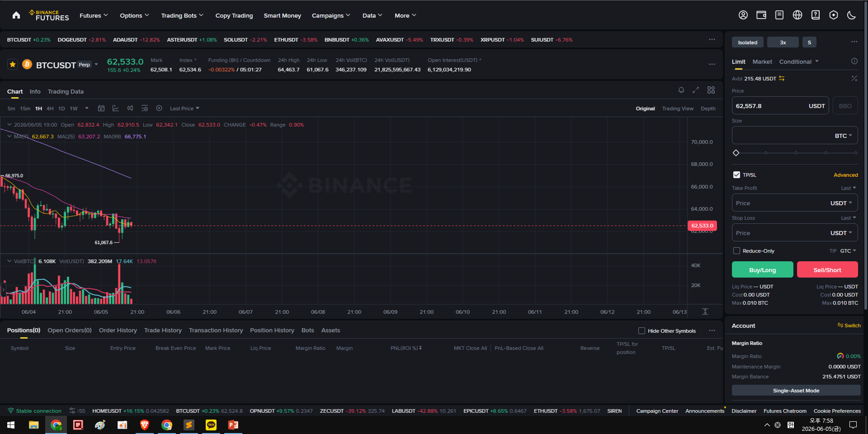Open the Info tab
868x434 pixels.
pos(35,92)
